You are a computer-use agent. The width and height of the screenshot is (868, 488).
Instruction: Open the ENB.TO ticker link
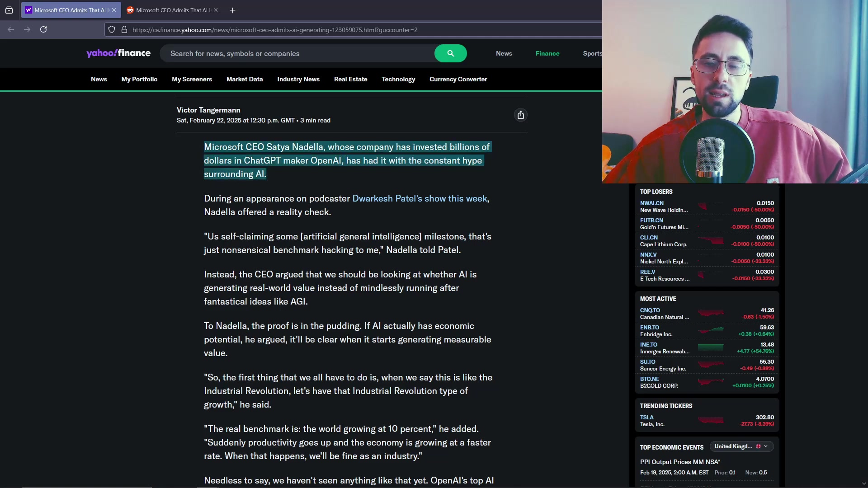point(649,328)
